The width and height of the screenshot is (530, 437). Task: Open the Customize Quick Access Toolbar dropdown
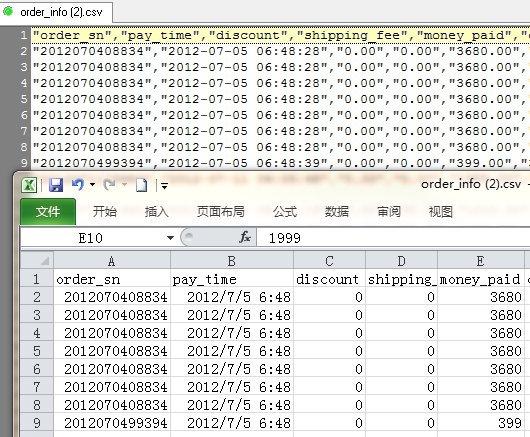[164, 186]
